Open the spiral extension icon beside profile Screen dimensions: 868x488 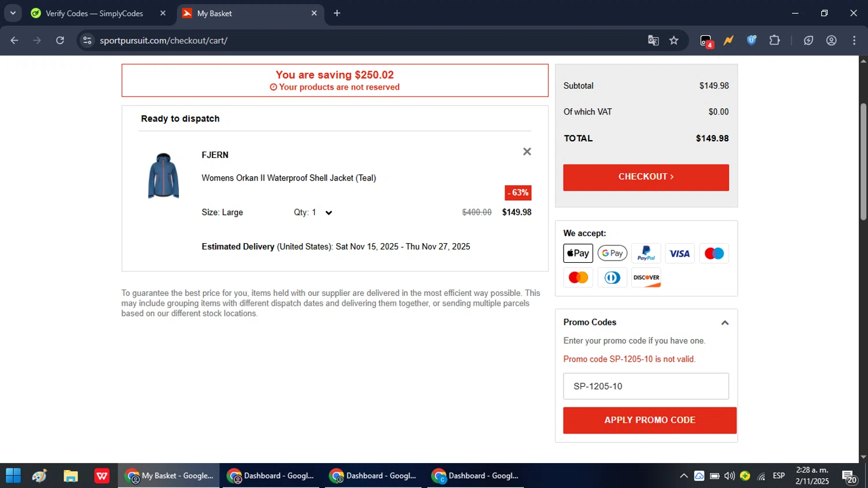[808, 41]
